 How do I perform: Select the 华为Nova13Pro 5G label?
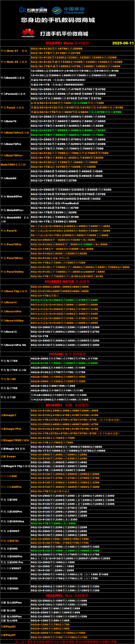(x=13, y=345)
